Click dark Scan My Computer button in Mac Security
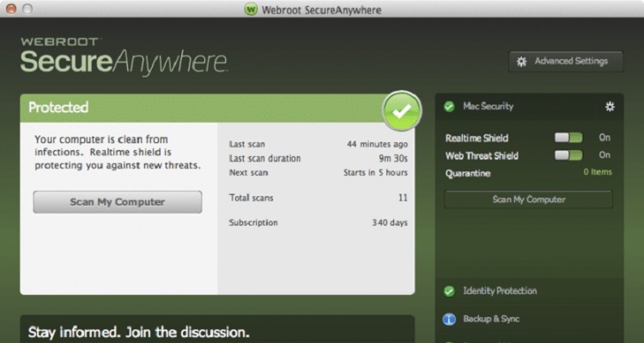 coord(529,200)
